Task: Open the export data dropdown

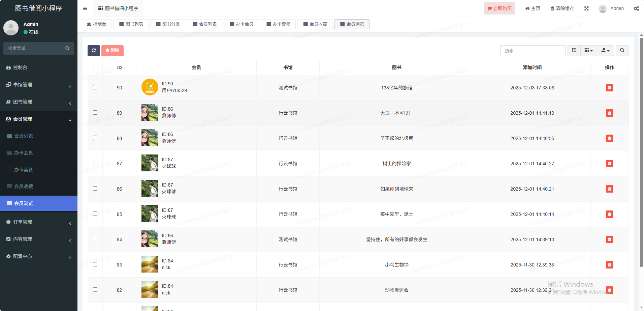Action: click(605, 51)
